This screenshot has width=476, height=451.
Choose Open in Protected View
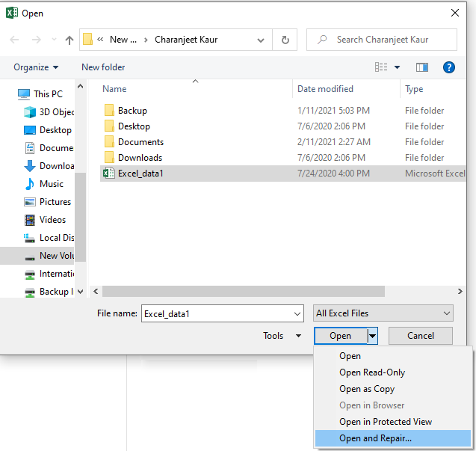point(386,422)
